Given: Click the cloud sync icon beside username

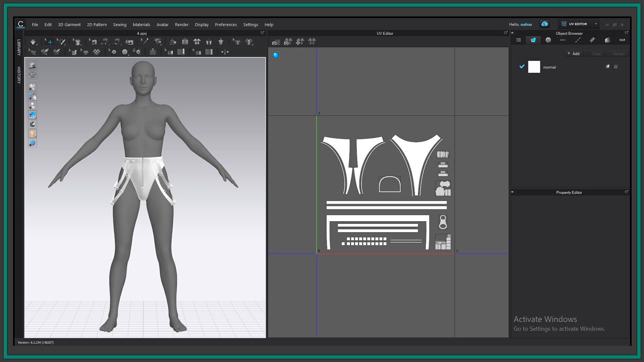Looking at the screenshot, I should click(544, 24).
